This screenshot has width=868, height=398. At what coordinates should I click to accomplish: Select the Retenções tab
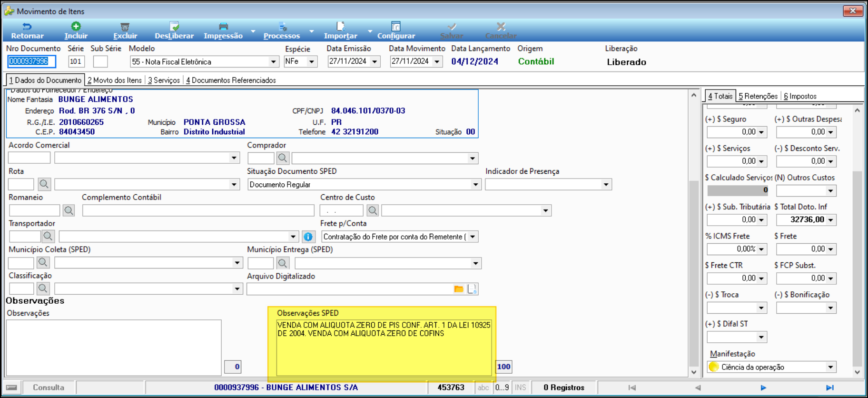[758, 96]
